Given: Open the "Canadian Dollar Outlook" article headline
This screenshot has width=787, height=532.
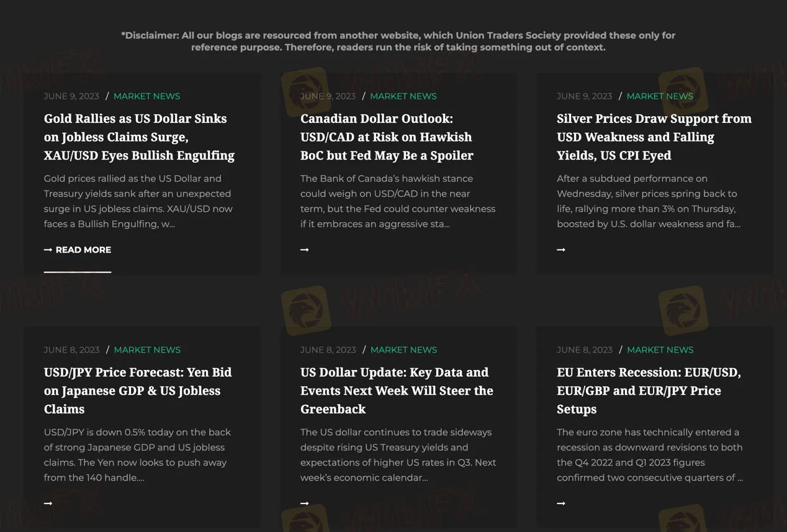Looking at the screenshot, I should [x=386, y=137].
